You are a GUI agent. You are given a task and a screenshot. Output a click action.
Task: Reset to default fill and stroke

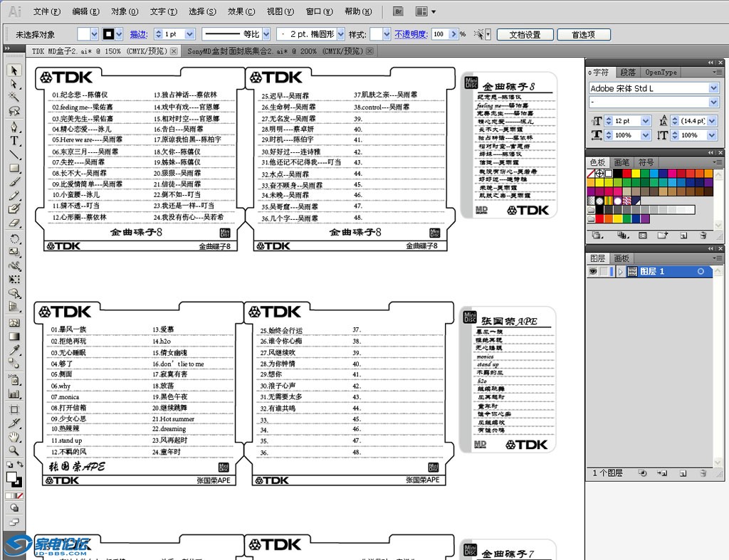coord(9,464)
